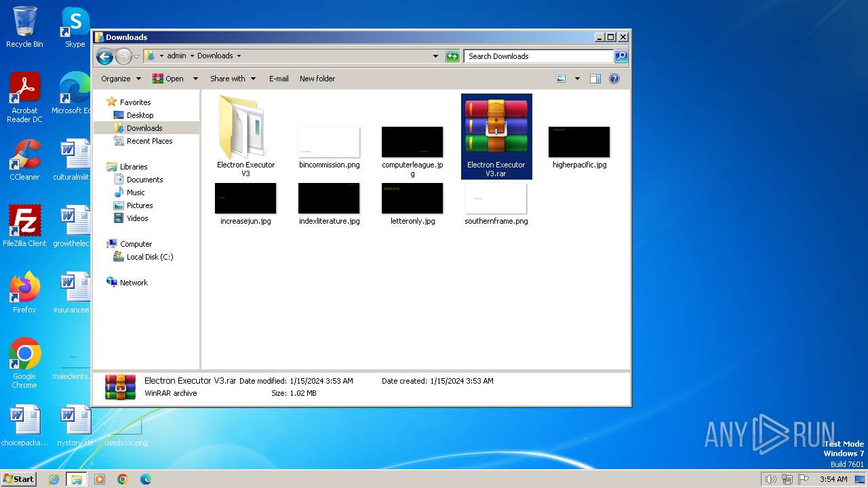This screenshot has width=868, height=488.
Task: Open Acrobat Reader DC desktop shortcut
Action: tap(24, 98)
